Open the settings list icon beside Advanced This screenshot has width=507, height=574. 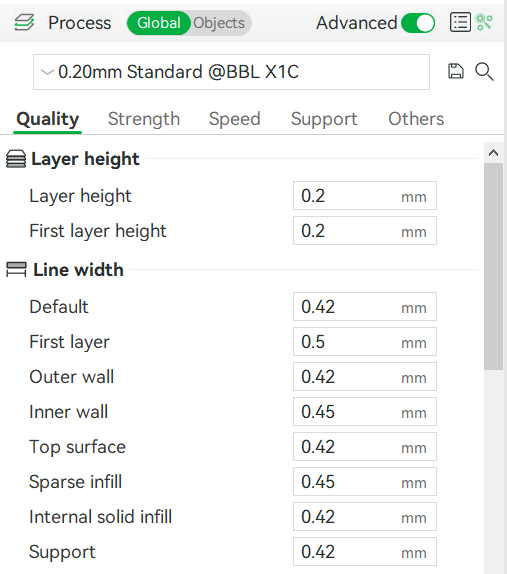pyautogui.click(x=460, y=23)
